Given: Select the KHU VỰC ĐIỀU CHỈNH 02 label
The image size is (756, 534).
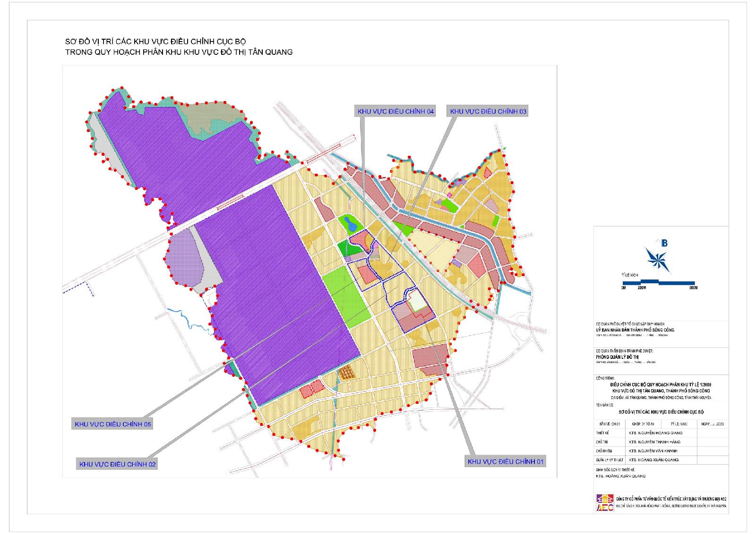Looking at the screenshot, I should click(117, 464).
